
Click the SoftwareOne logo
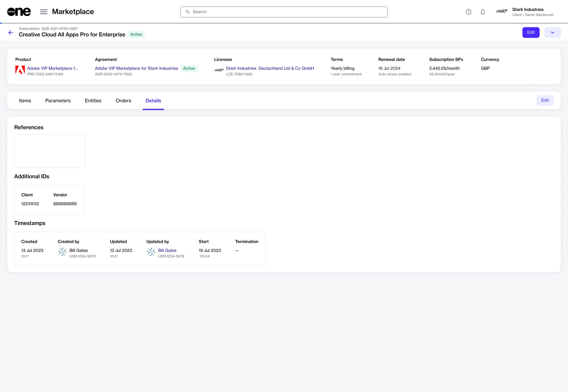tap(19, 12)
